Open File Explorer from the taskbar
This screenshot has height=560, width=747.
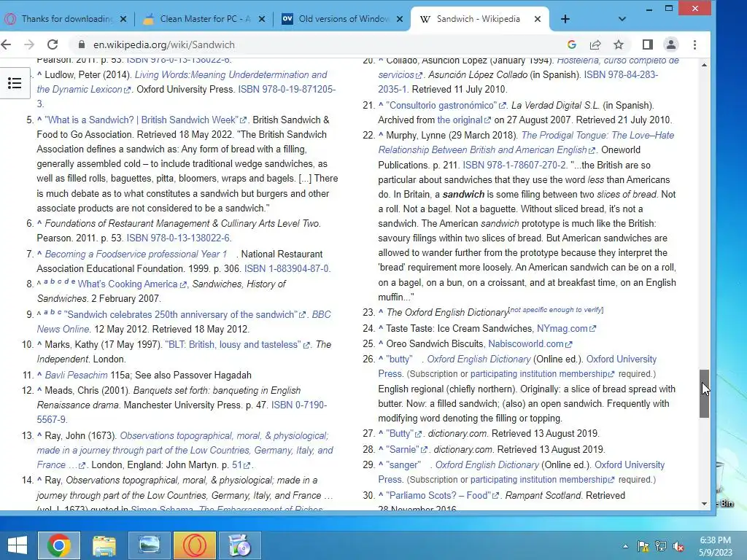(104, 545)
